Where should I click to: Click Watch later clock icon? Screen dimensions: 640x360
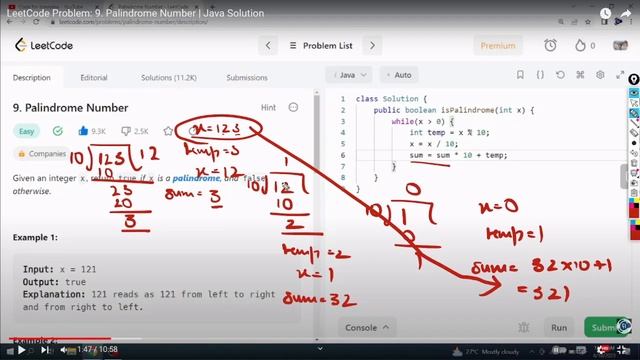tap(606, 13)
